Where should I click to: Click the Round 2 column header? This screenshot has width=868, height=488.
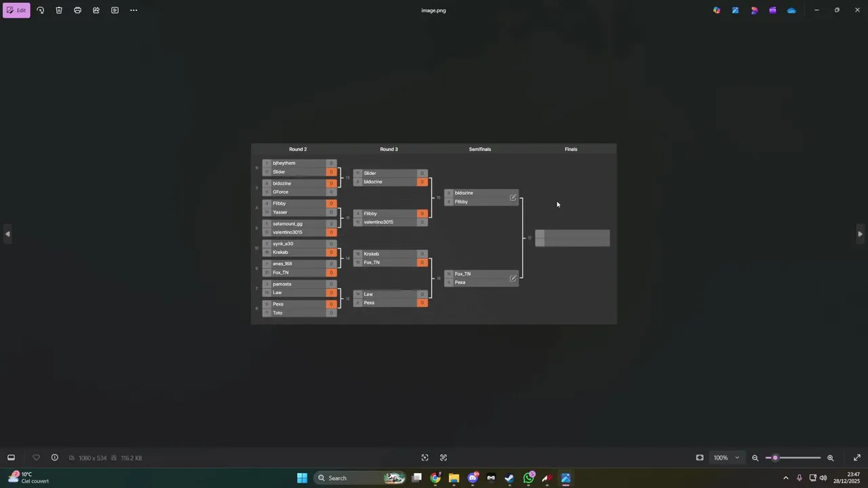pyautogui.click(x=298, y=149)
